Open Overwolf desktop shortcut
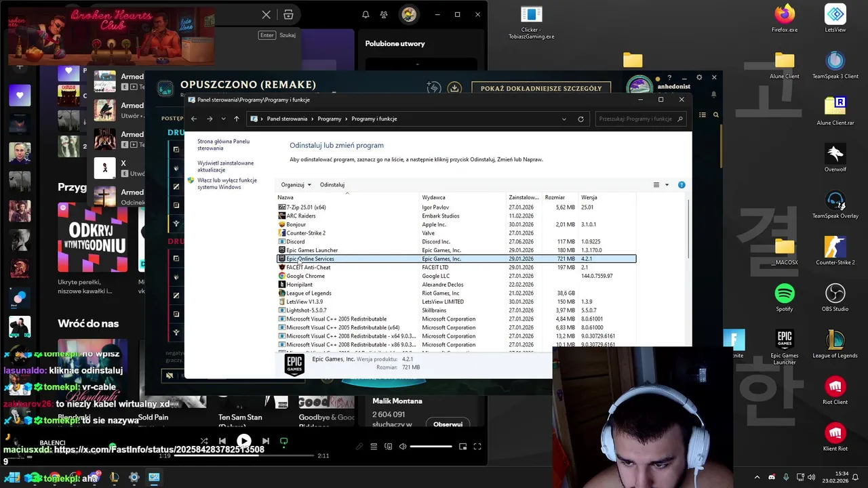The width and height of the screenshot is (868, 488). [x=835, y=158]
